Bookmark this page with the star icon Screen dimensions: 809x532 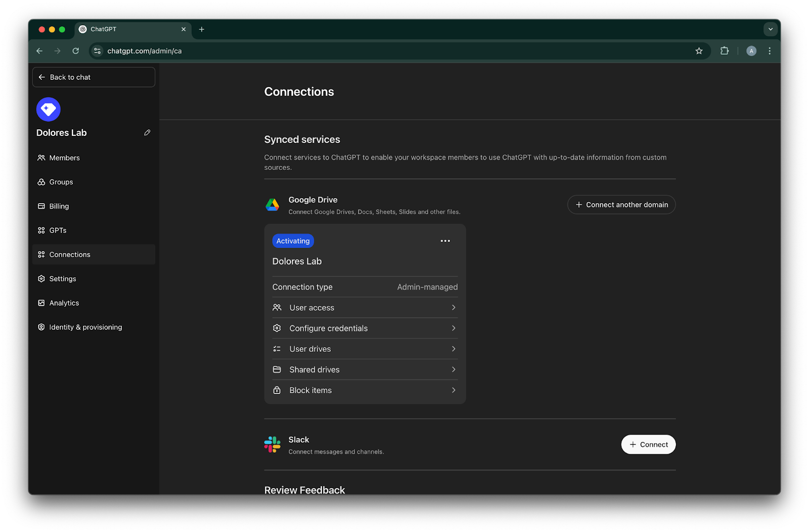[x=699, y=51]
